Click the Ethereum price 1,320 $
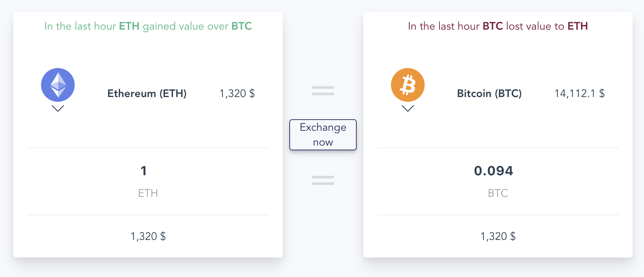This screenshot has height=277, width=644. (x=237, y=93)
